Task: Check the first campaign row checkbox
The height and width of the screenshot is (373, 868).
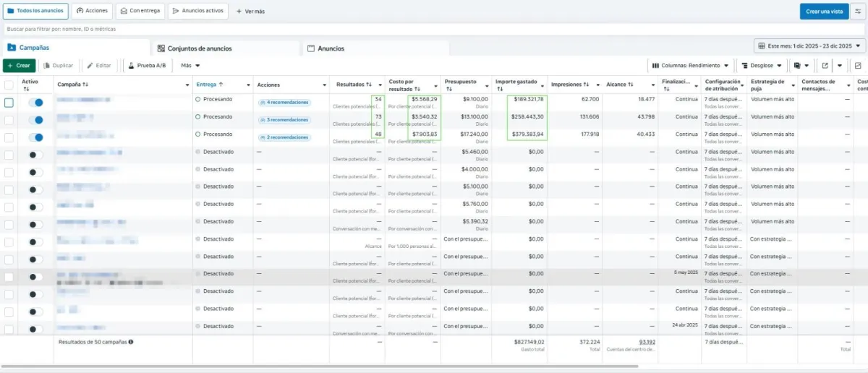Action: click(x=9, y=103)
